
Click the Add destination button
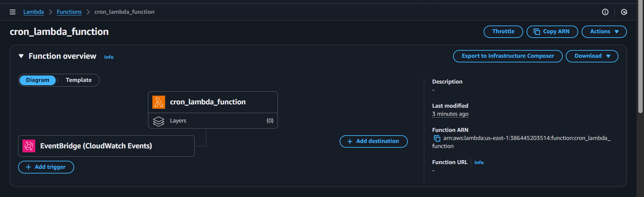coord(373,141)
